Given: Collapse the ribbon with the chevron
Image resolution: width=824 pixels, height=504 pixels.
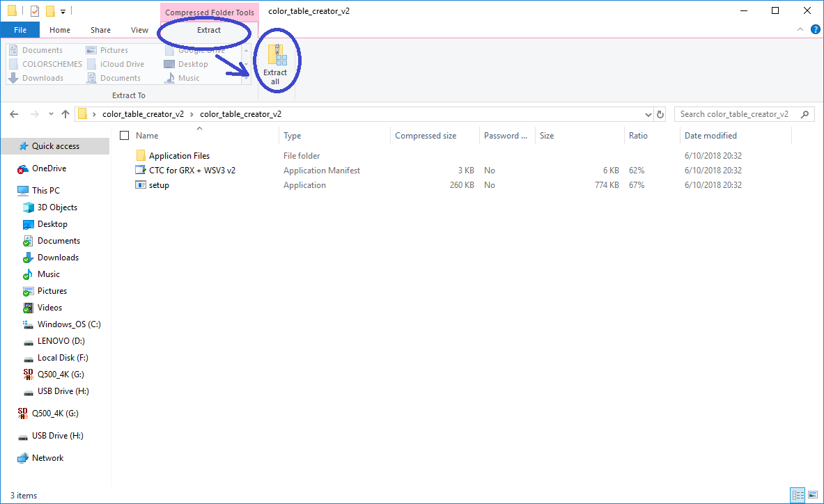Looking at the screenshot, I should (800, 29).
